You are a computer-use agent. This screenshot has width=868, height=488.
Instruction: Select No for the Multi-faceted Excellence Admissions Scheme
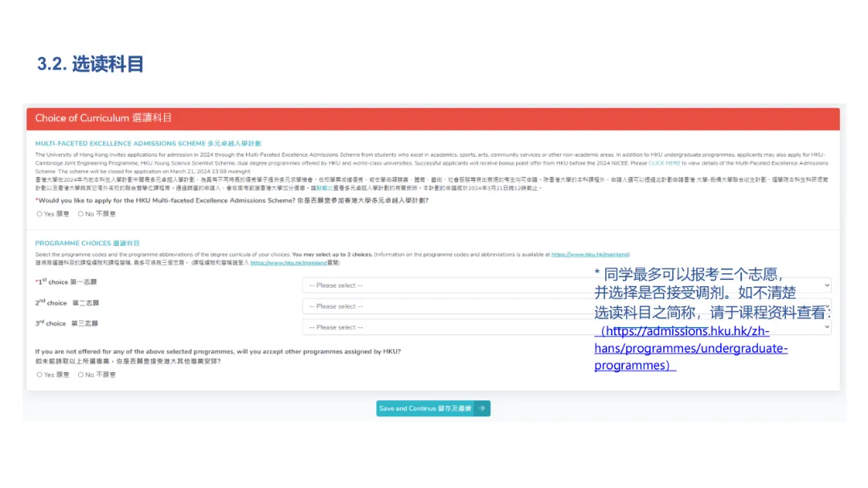coord(80,214)
